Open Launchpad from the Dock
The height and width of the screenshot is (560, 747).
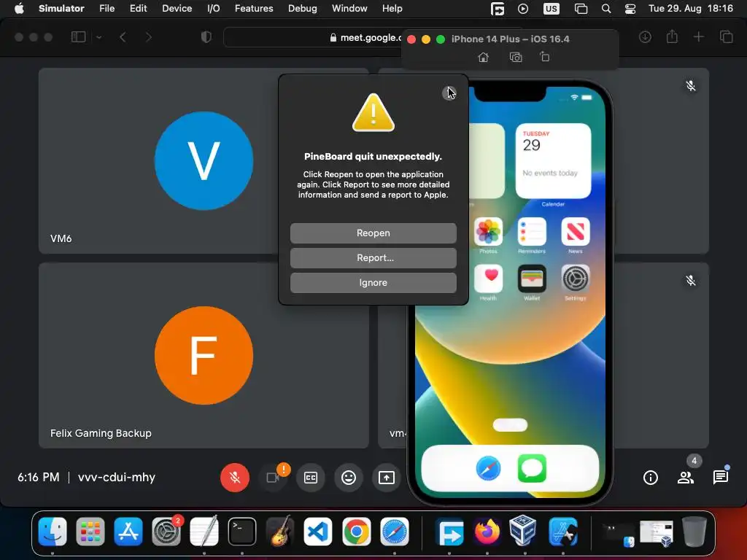point(90,532)
